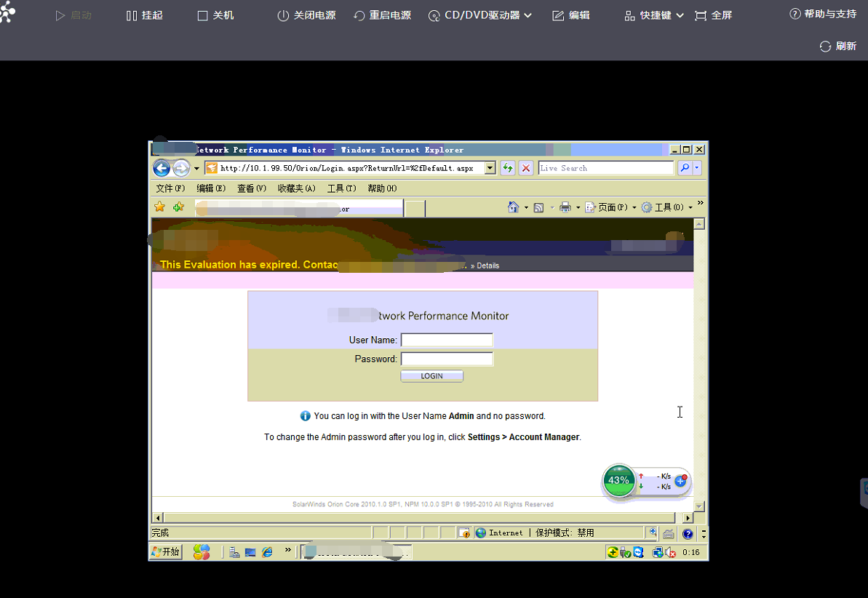Image resolution: width=868 pixels, height=598 pixels.
Task: Click the blue help question mark icon
Action: (688, 534)
